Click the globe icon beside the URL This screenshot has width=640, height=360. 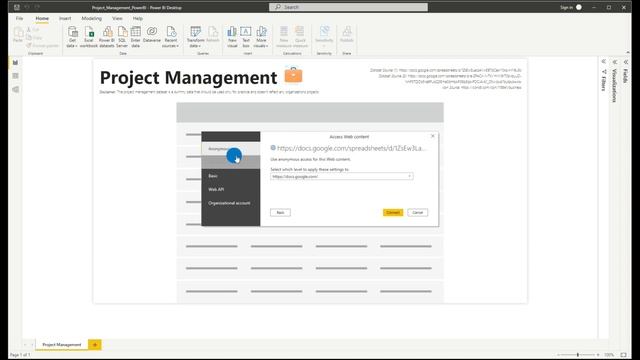pos(273,148)
